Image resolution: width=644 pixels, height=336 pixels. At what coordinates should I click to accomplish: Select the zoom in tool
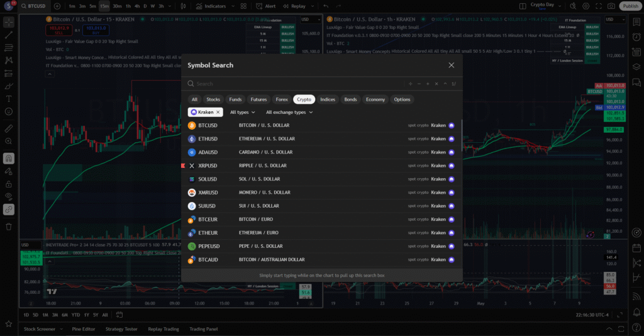(9, 142)
